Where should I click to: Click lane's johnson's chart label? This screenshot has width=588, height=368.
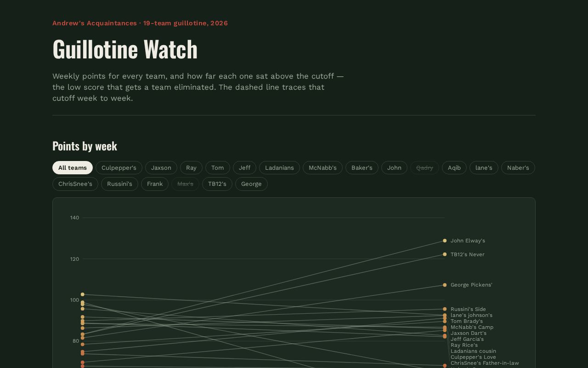pyautogui.click(x=471, y=315)
